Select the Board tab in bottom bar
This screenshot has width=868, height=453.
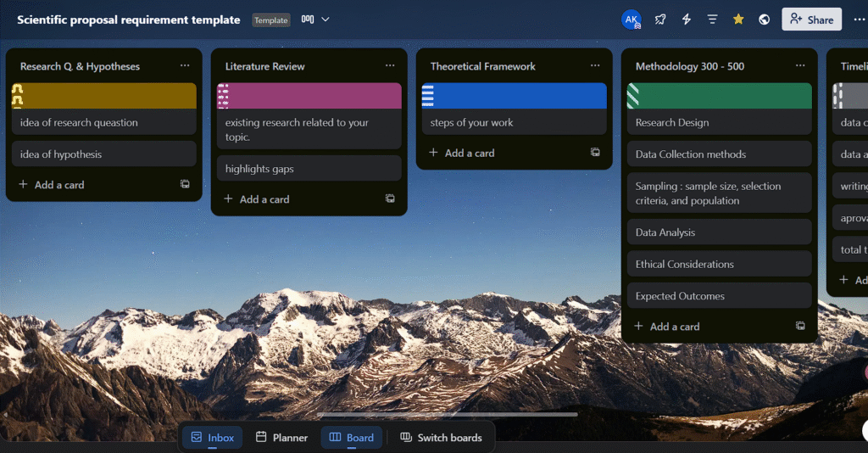[351, 438]
